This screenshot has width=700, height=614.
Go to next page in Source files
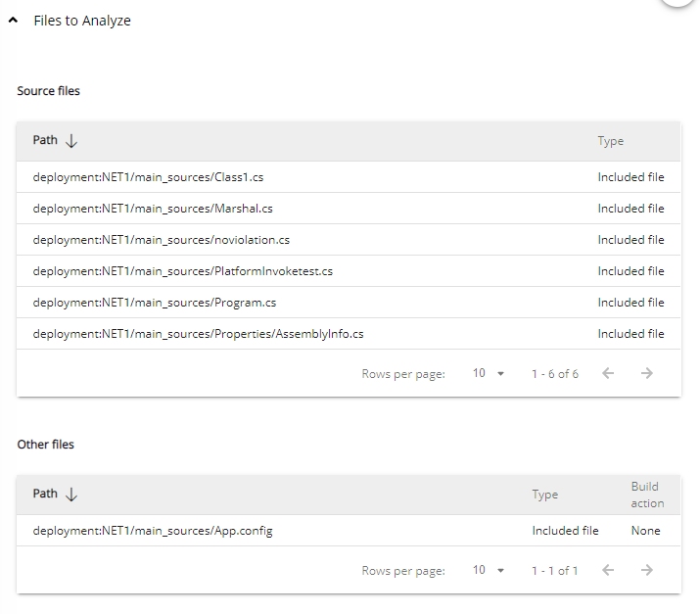(646, 373)
